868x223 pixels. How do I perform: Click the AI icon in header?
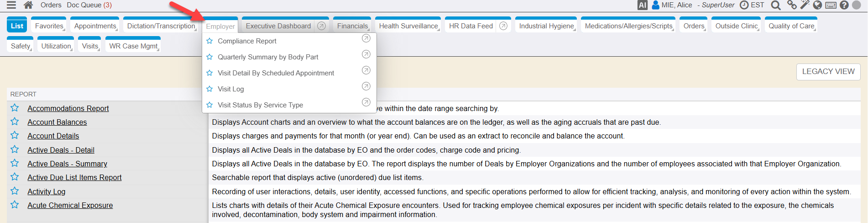(642, 5)
